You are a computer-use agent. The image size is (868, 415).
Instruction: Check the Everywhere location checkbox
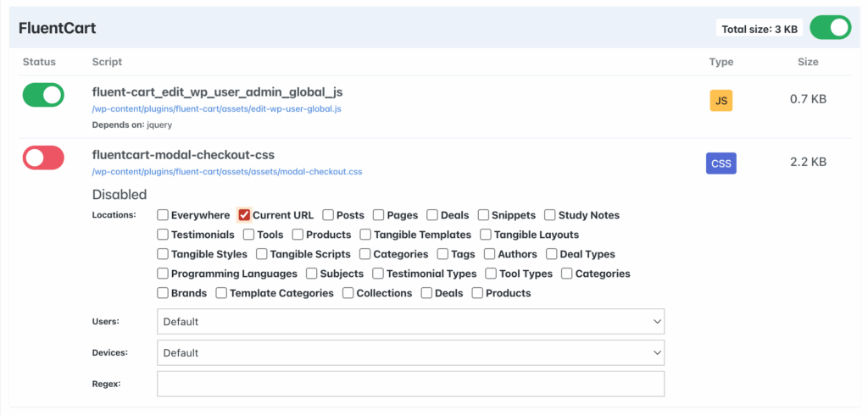[163, 215]
